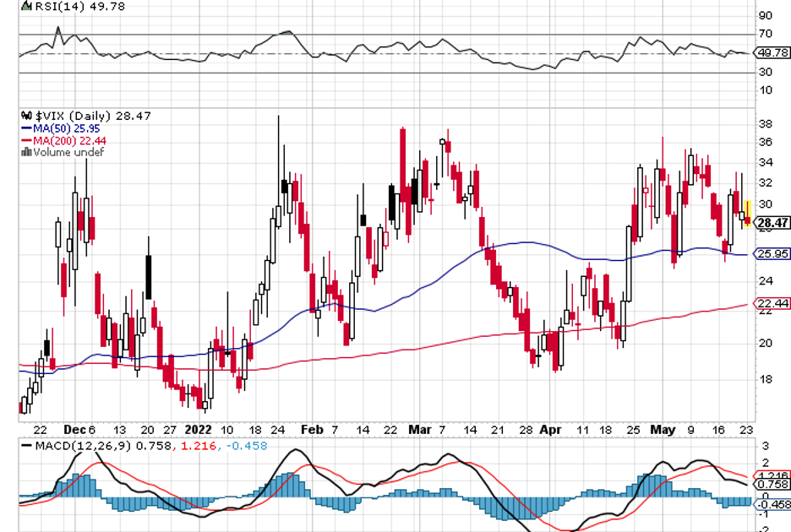Select the blue MA(50) legend line
The image size is (791, 532).
(25, 128)
